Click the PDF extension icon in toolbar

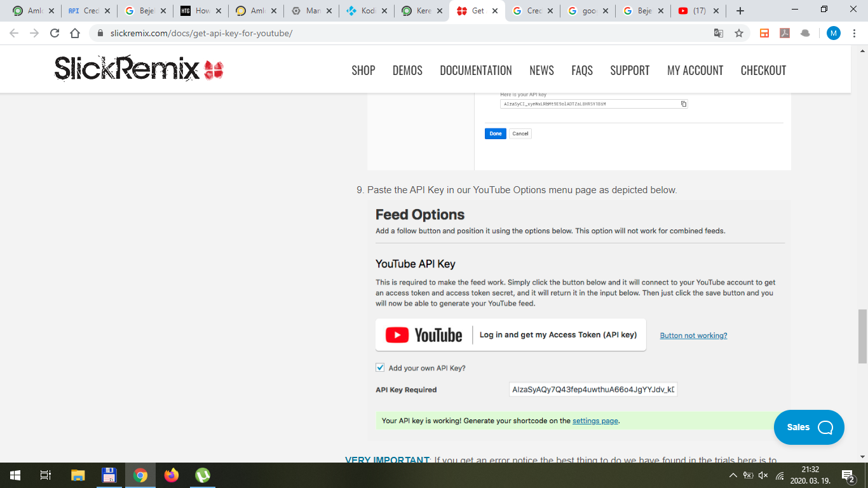(785, 33)
